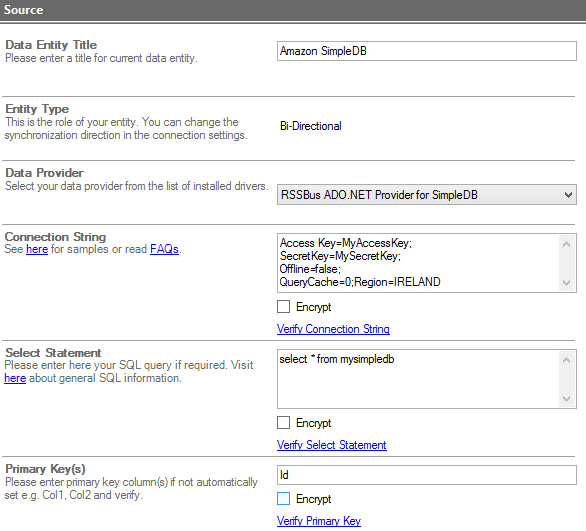Click inside the Select Statement text area
586x531 pixels.
pyautogui.click(x=418, y=379)
